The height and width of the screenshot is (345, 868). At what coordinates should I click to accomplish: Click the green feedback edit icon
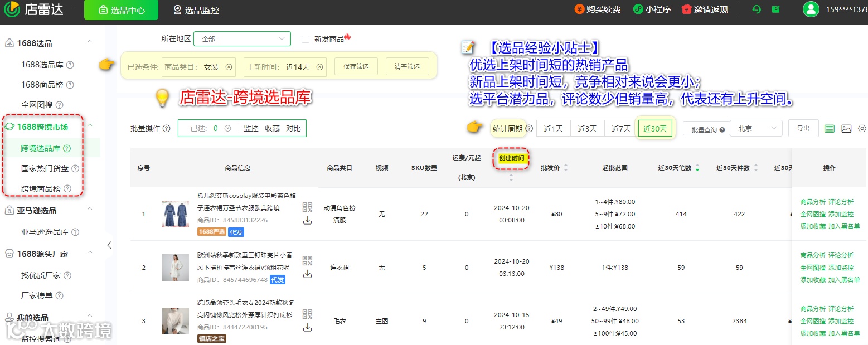[775, 9]
